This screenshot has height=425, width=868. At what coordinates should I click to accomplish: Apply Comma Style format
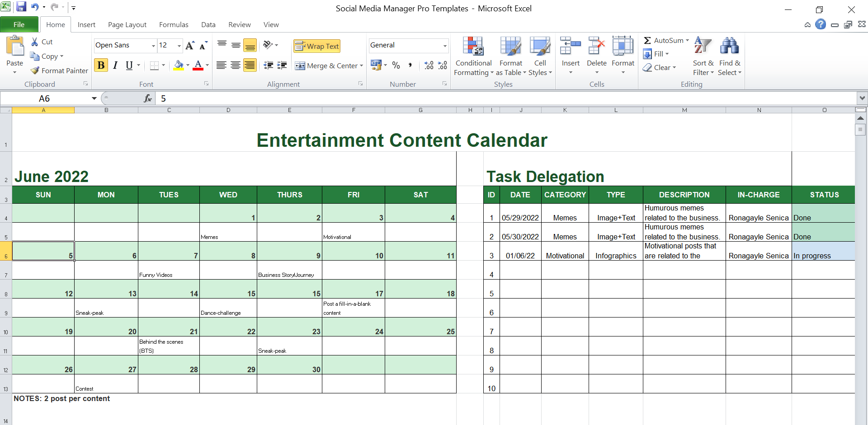(410, 65)
